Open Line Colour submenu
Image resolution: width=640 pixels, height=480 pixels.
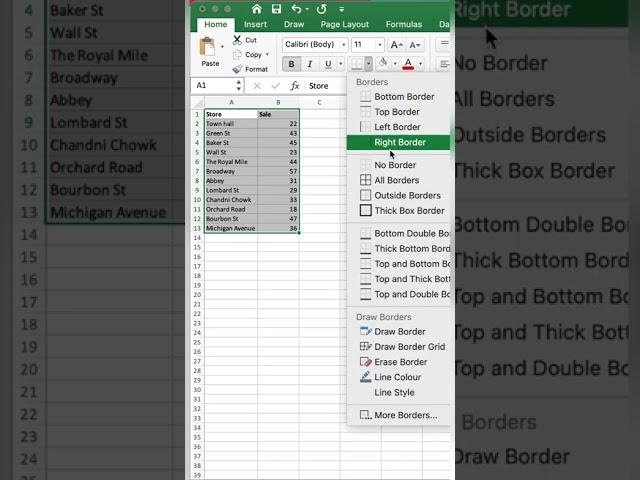pos(398,377)
